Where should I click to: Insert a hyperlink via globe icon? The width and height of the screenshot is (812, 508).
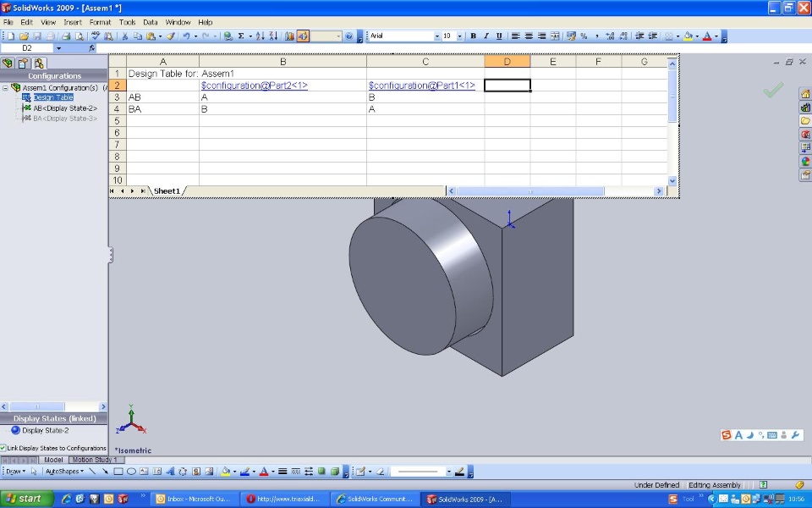point(228,36)
